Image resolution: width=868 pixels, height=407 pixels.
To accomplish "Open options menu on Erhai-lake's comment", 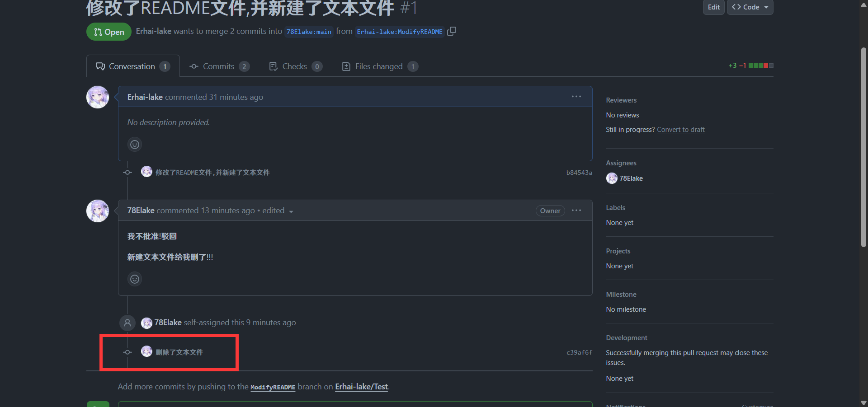I will [576, 97].
